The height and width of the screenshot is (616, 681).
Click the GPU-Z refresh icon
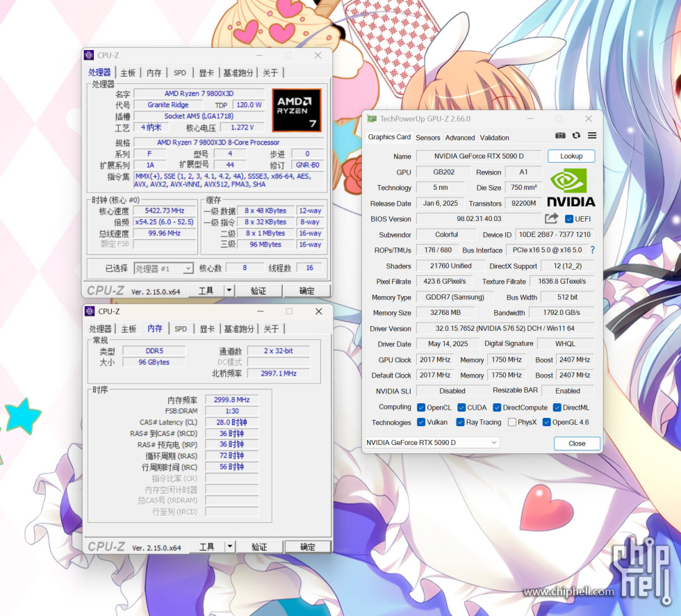click(576, 136)
